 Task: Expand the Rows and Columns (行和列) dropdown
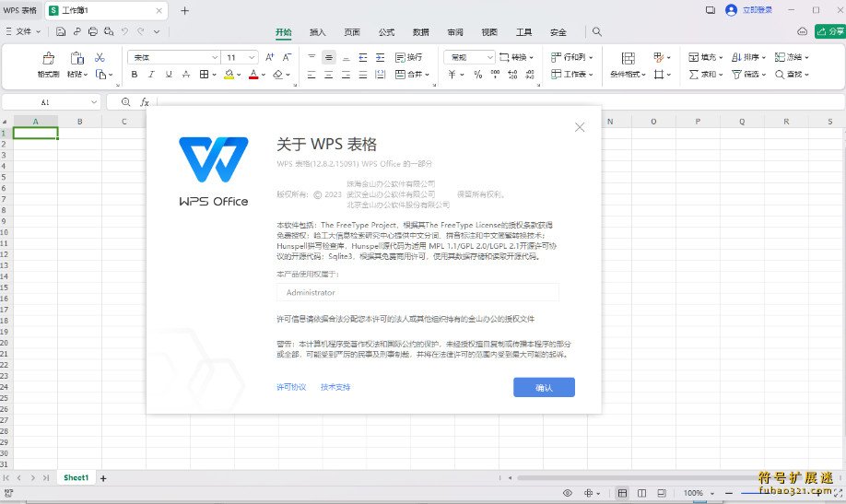pyautogui.click(x=591, y=57)
